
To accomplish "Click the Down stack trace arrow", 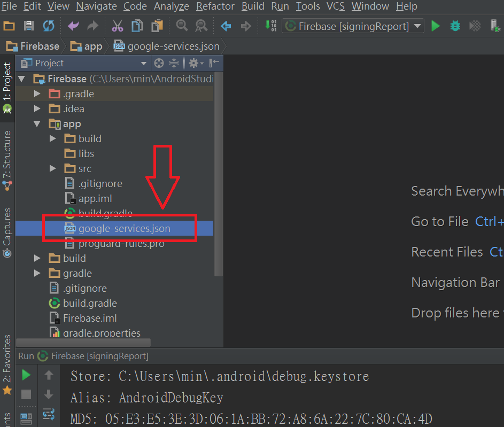I will coord(49,394).
